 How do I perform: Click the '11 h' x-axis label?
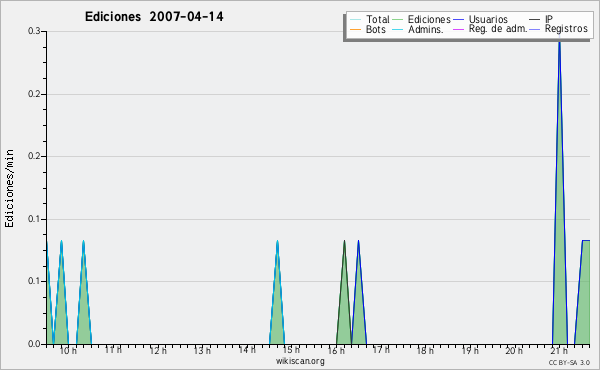pos(113,350)
